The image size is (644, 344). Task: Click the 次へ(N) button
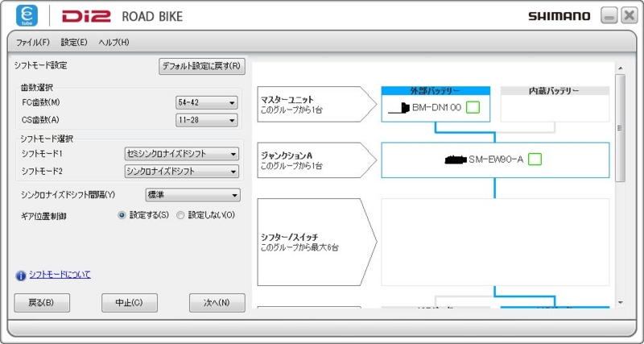coord(217,303)
